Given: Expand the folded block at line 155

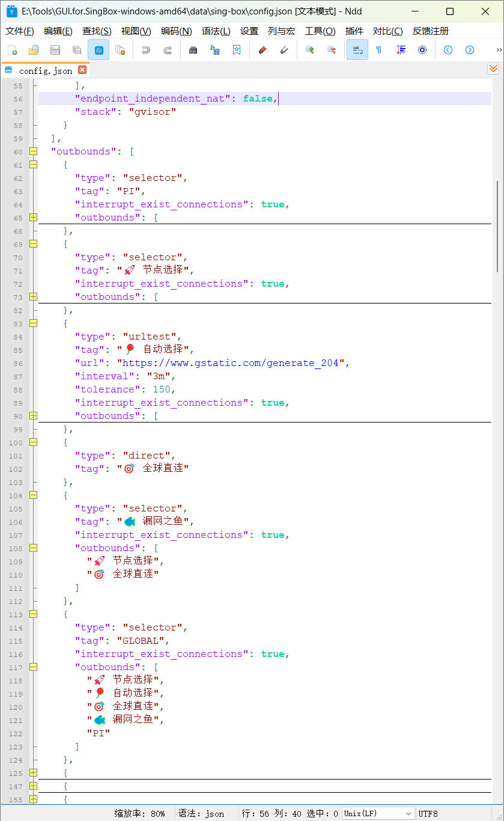Looking at the screenshot, I should coord(33,799).
